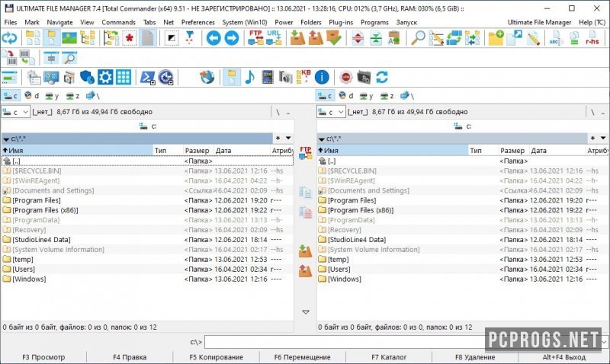The width and height of the screenshot is (610, 364).
Task: Select drive y in left drive bar
Action: (x=52, y=95)
